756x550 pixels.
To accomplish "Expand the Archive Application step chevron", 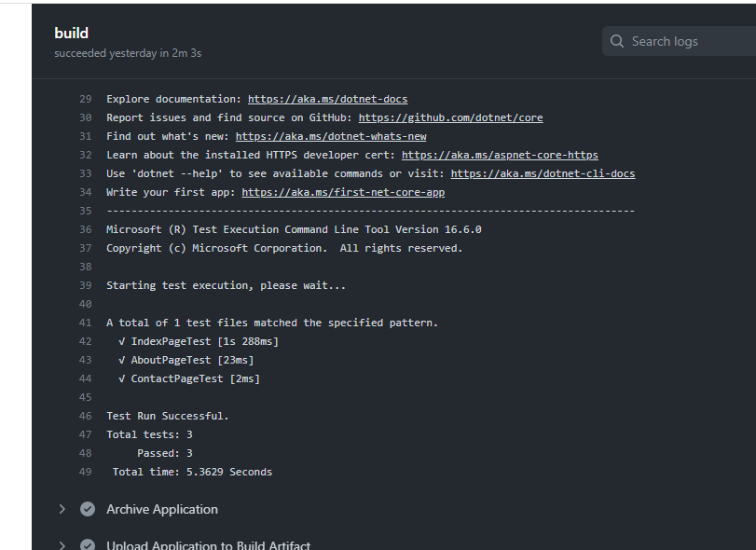I will click(62, 509).
